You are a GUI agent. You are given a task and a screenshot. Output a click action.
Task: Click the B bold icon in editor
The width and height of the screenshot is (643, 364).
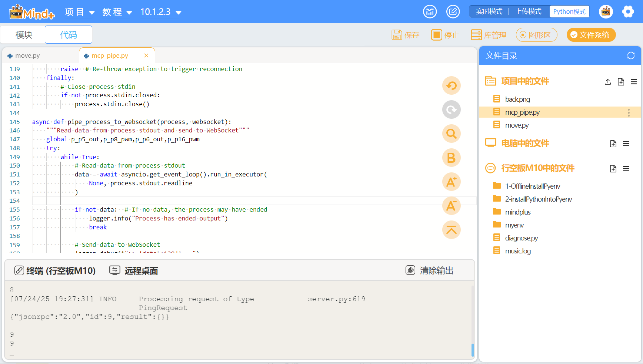pyautogui.click(x=452, y=158)
